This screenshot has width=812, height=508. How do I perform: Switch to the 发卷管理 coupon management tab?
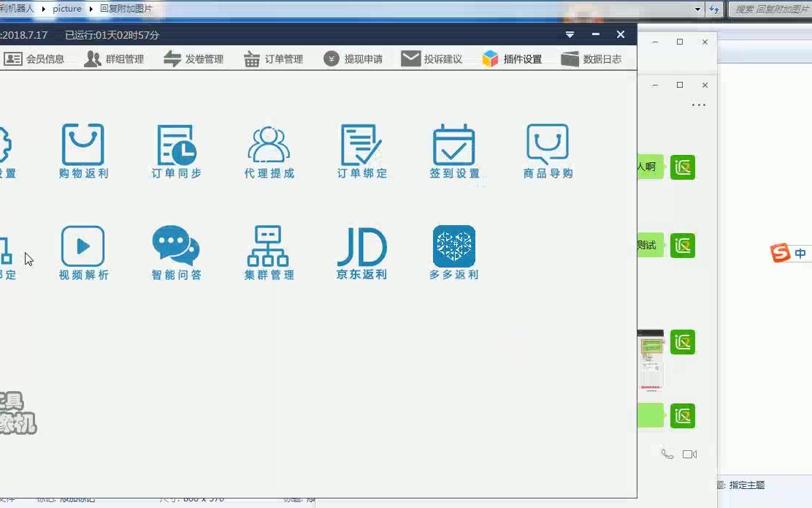pos(194,59)
